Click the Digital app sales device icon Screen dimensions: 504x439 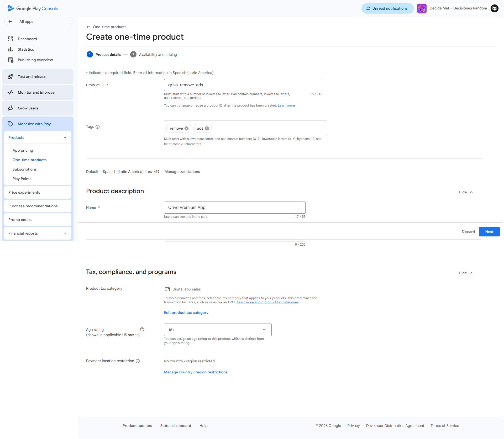pyautogui.click(x=167, y=289)
